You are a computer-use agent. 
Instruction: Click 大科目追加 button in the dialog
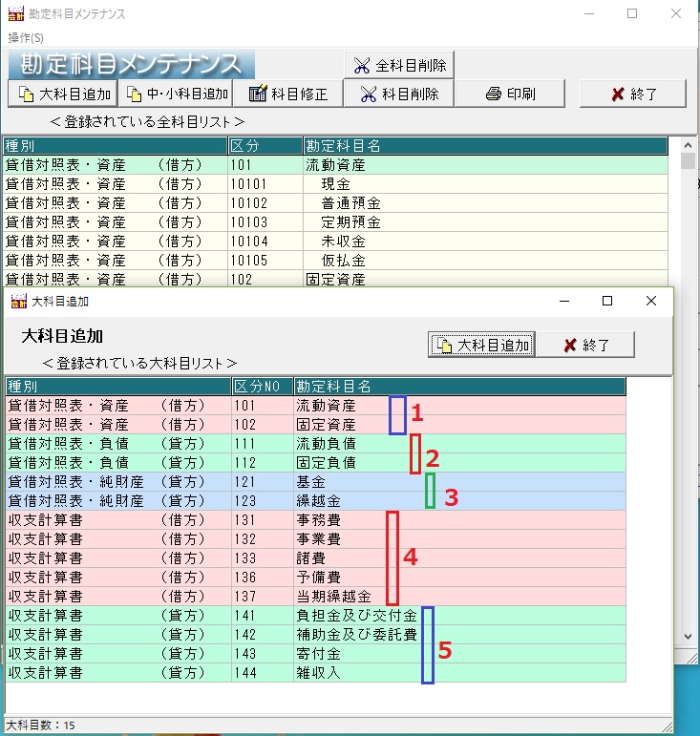(481, 345)
